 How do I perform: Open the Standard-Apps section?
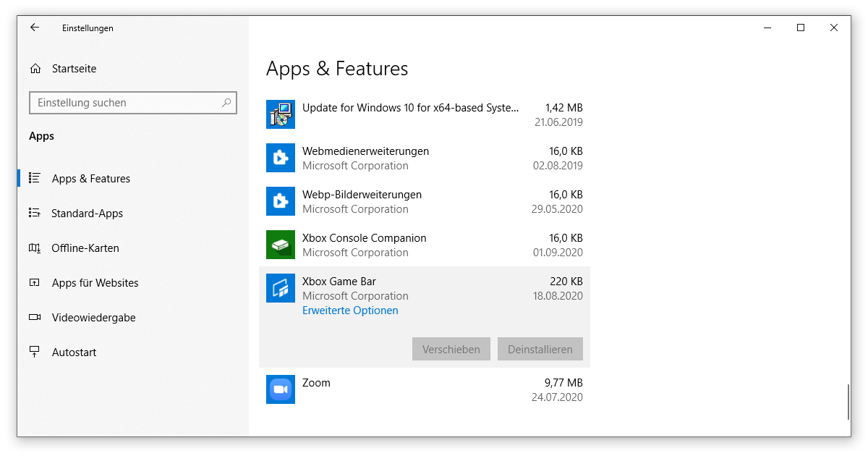87,214
